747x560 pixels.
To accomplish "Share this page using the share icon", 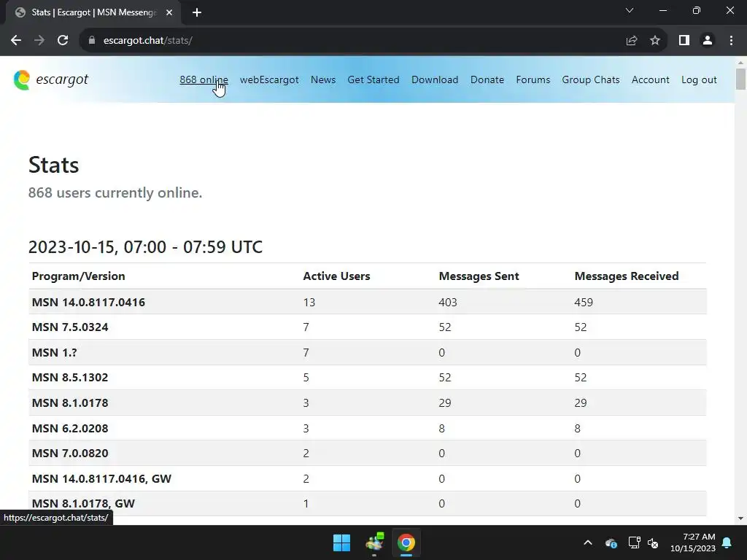I will [x=632, y=41].
